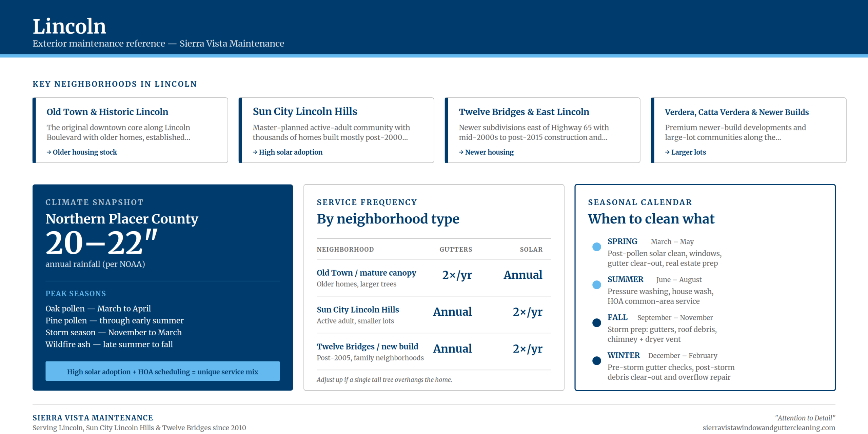868x434 pixels.
Task: Click the 'Twelve Bridges & East Lincoln' card title
Action: (524, 112)
